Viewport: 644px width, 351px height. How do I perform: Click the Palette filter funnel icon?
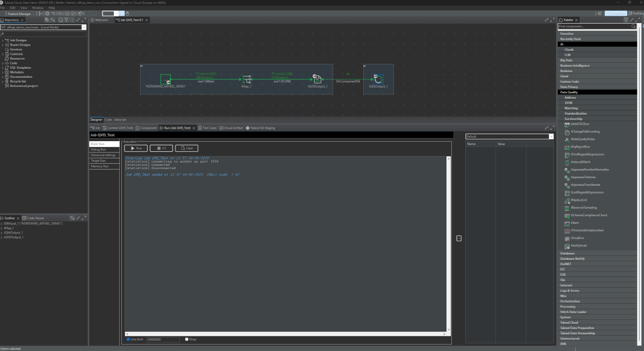(625, 20)
